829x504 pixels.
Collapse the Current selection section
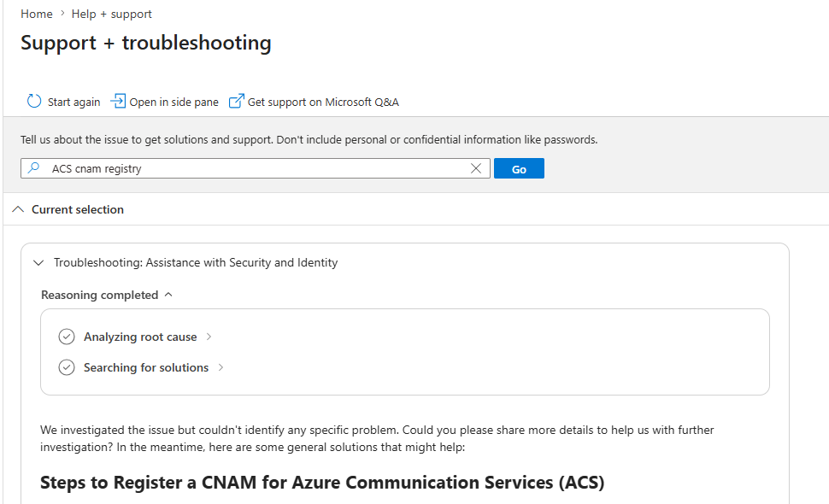tap(18, 209)
